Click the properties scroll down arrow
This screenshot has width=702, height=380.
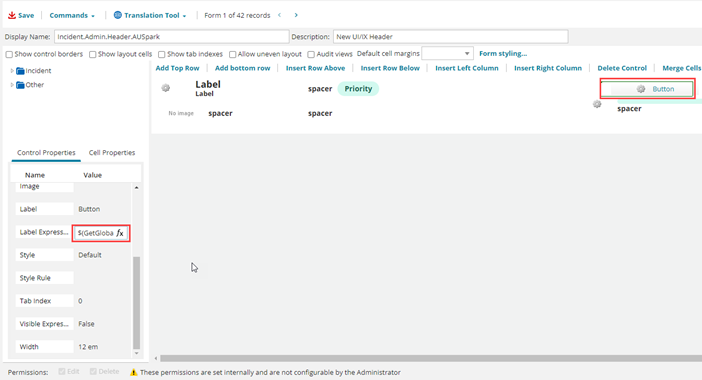(137, 354)
